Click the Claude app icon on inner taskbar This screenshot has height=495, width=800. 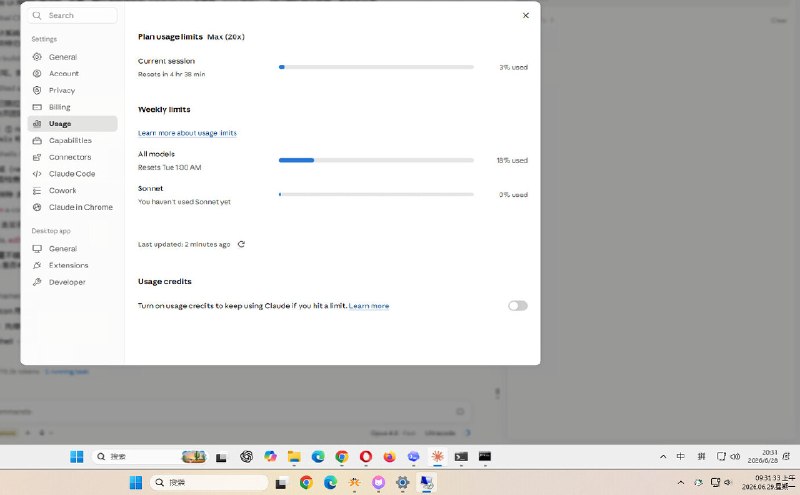point(437,457)
